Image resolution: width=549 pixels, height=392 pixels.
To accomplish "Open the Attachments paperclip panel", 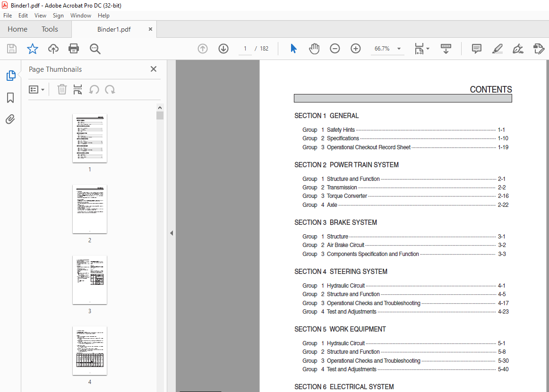I will [x=10, y=119].
